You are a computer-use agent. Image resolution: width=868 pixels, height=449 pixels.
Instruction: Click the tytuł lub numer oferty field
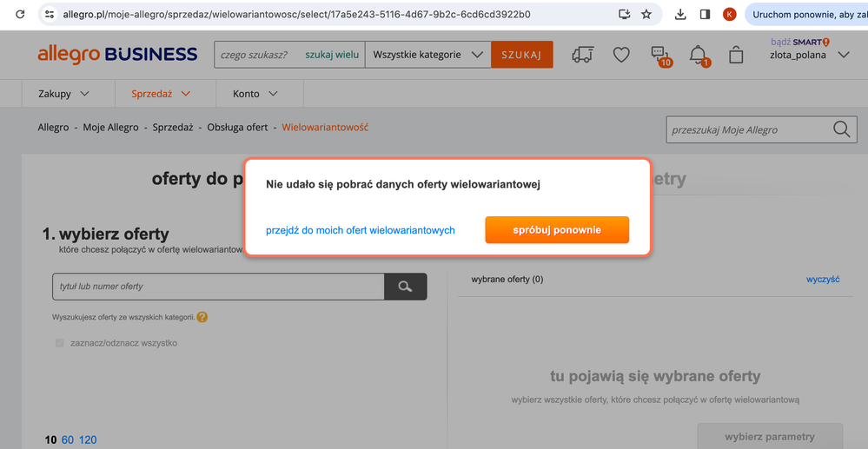[218, 287]
